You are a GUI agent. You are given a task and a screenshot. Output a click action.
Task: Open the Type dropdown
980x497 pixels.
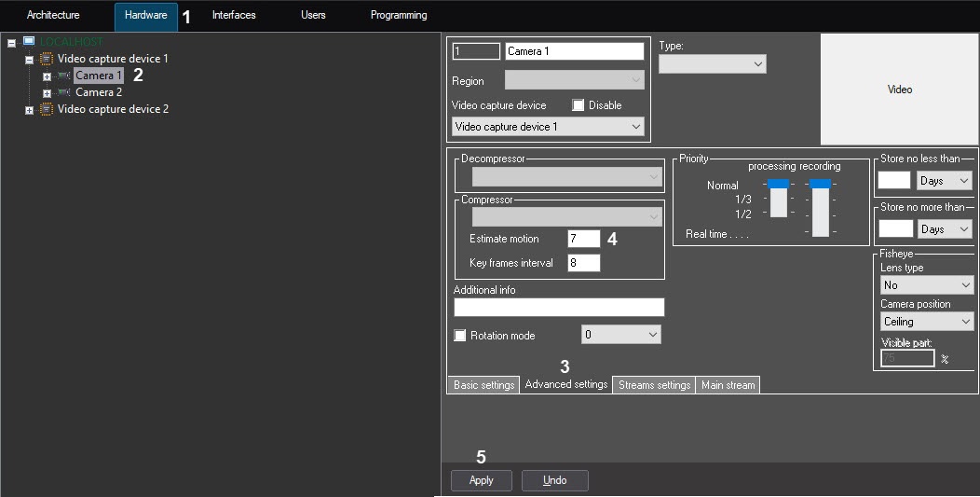pos(712,64)
